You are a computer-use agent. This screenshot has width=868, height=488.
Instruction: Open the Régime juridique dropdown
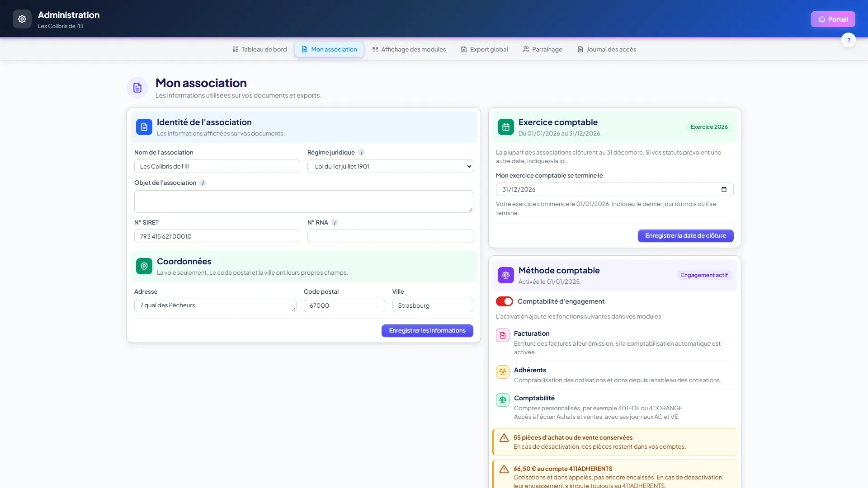390,167
